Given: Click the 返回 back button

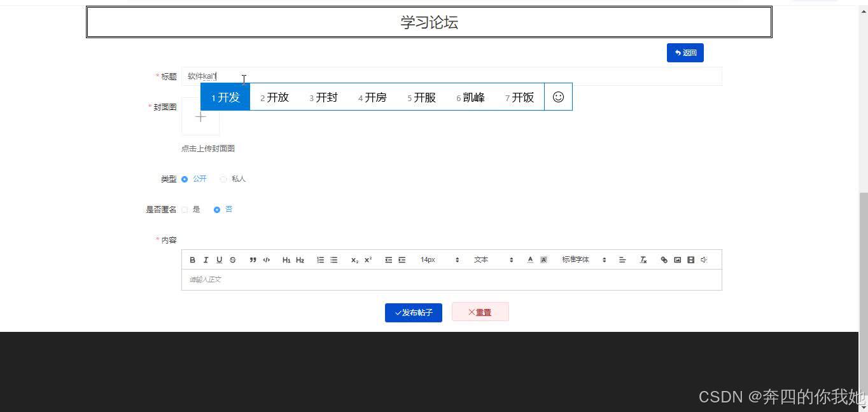Looking at the screenshot, I should tap(685, 53).
